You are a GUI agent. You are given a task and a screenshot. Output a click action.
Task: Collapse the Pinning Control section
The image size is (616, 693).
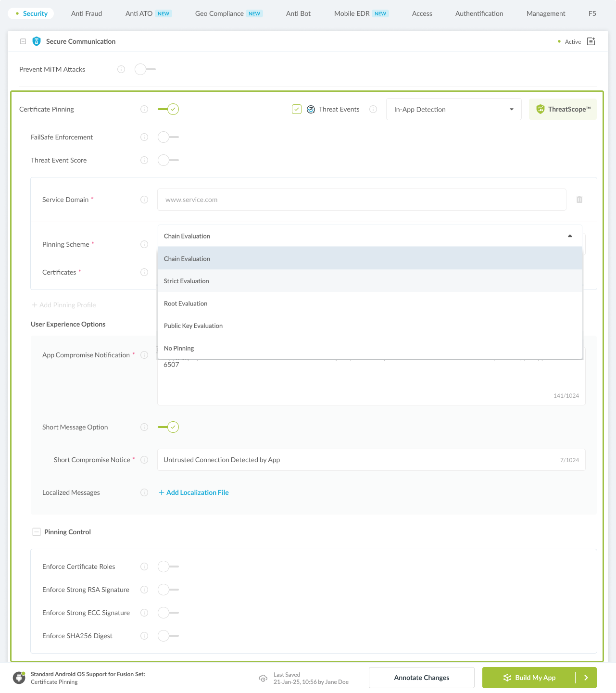click(37, 532)
